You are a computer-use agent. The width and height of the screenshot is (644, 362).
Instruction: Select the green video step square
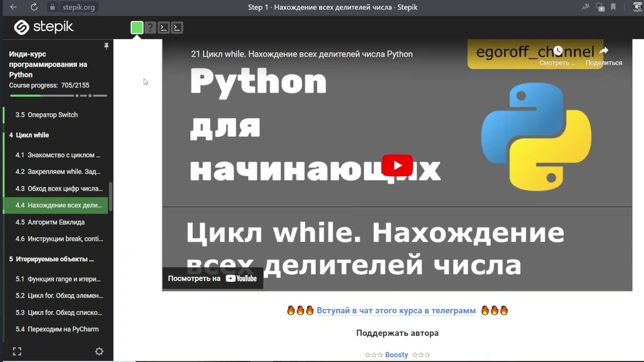click(137, 28)
